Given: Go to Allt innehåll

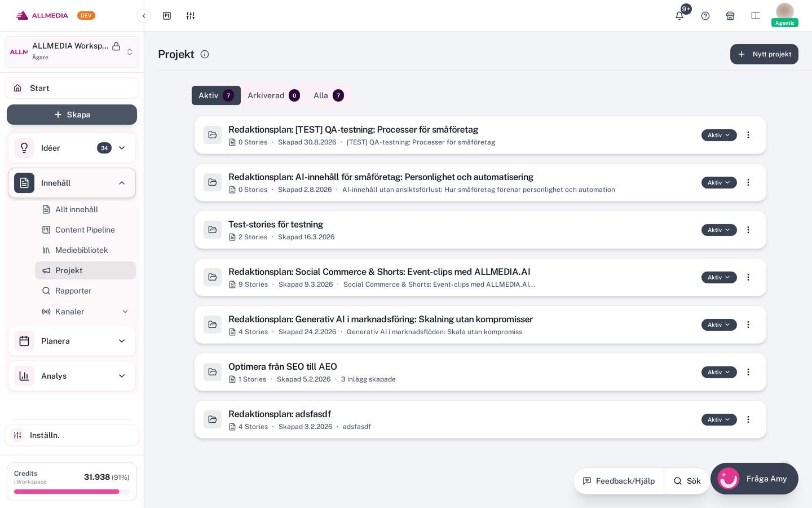Looking at the screenshot, I should 85,209.
